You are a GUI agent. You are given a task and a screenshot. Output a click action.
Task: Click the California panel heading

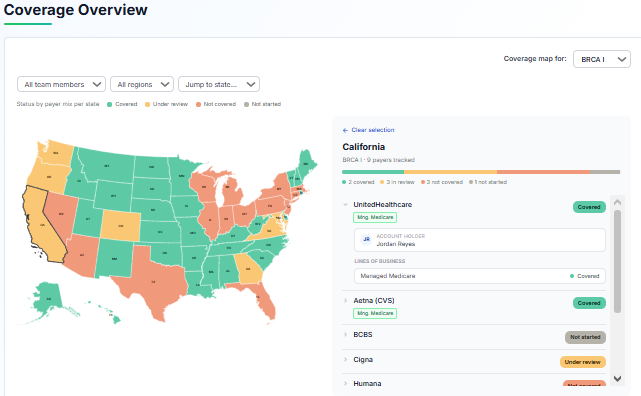tap(363, 147)
